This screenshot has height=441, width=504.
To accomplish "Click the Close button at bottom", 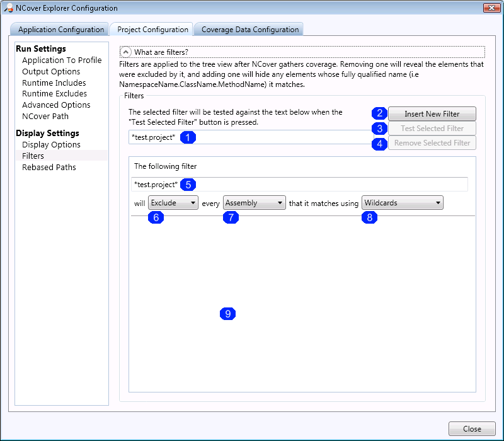I will pyautogui.click(x=472, y=429).
